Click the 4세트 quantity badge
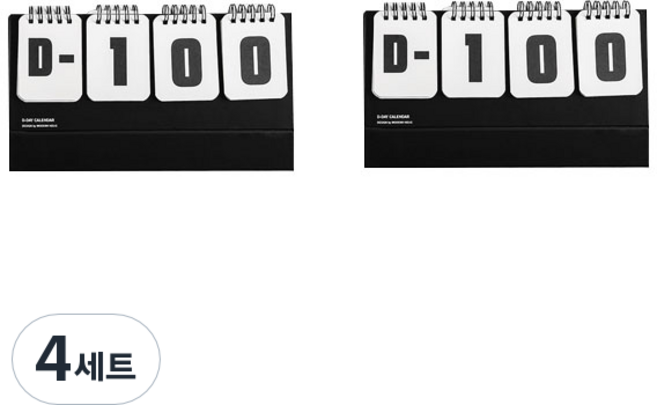 click(86, 359)
